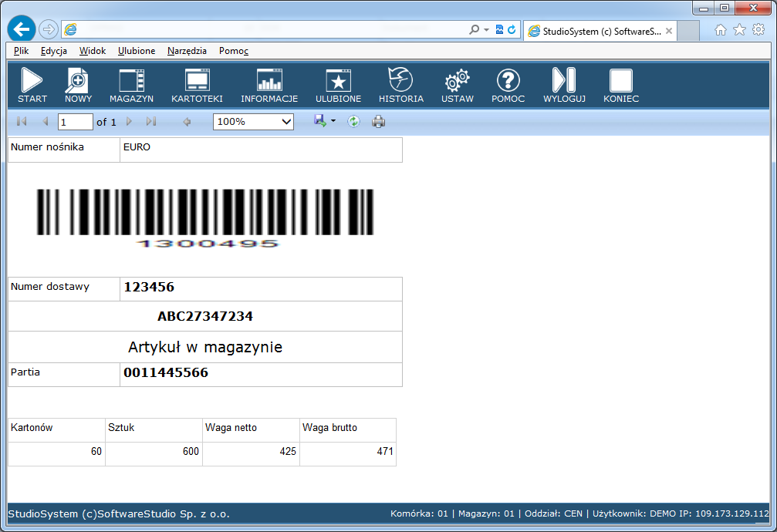Click the status bar user info text

click(579, 513)
